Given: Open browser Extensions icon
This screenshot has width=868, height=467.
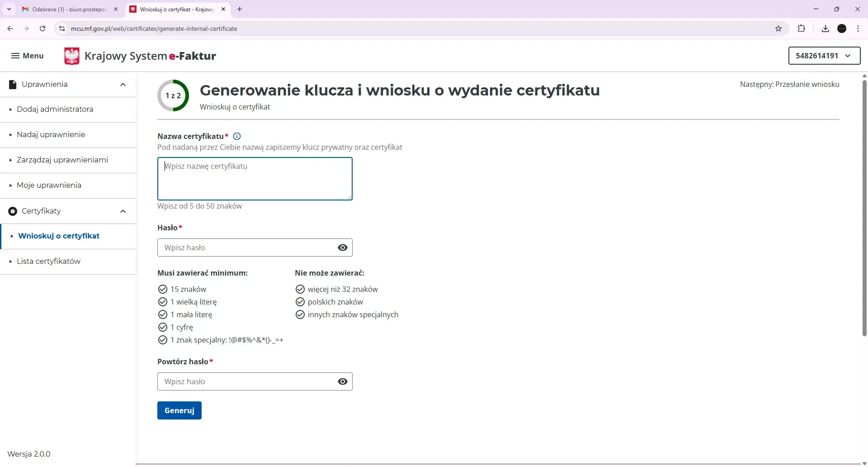Looking at the screenshot, I should click(x=802, y=29).
